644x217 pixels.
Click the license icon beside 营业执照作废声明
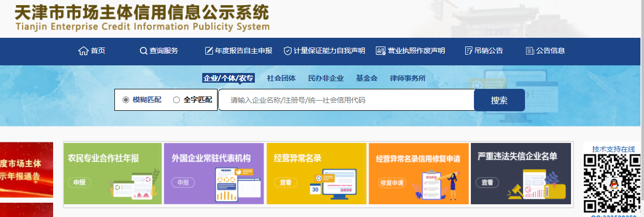[380, 51]
